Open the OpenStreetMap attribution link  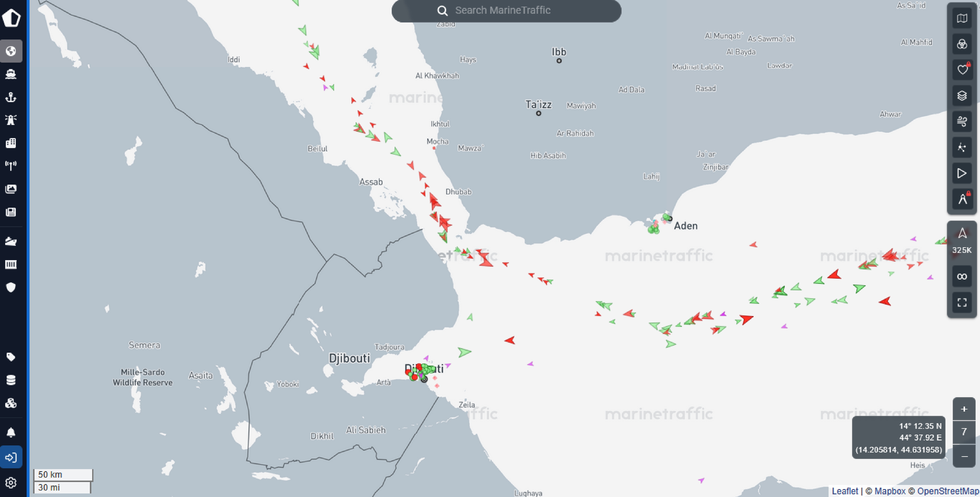[x=948, y=491]
